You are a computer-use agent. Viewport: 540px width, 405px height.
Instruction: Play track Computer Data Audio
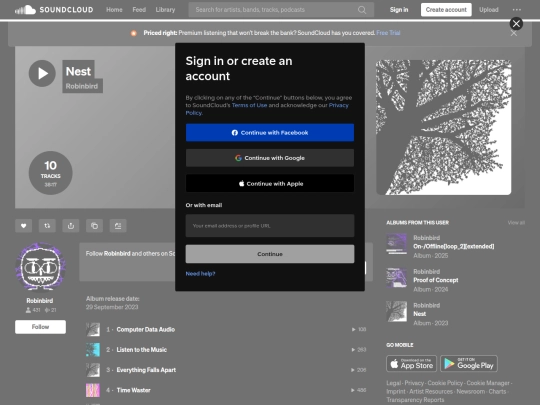(x=146, y=330)
